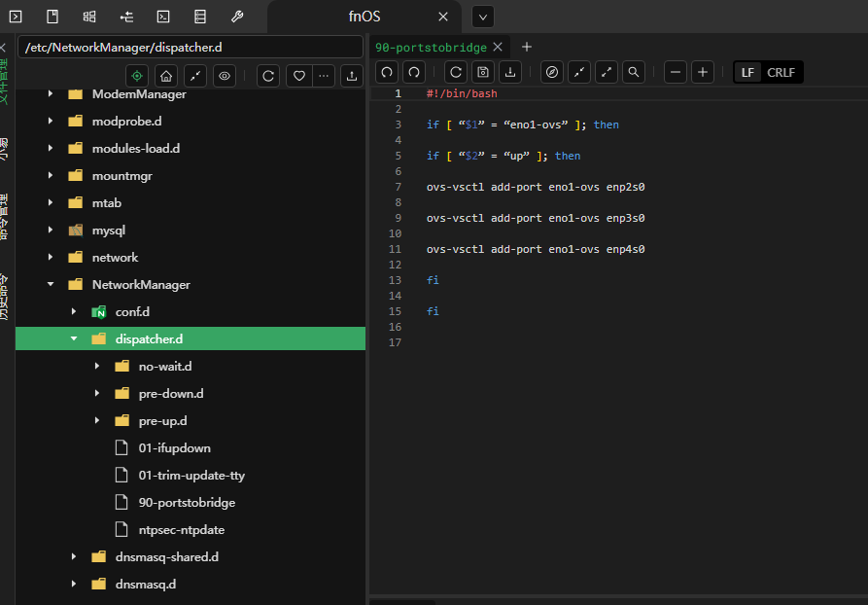Viewport: 868px width, 605px height.
Task: Decrease editor font size with minus
Action: pos(676,72)
